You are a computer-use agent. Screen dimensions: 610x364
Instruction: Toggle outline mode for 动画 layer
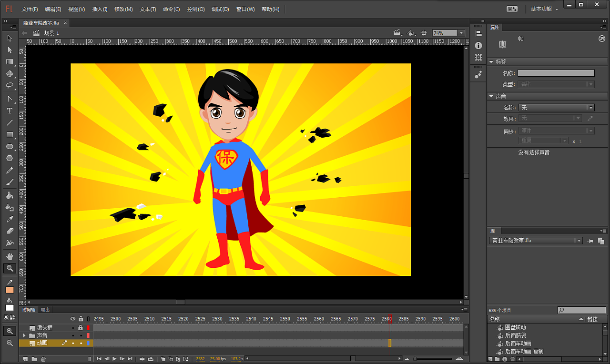pos(88,344)
